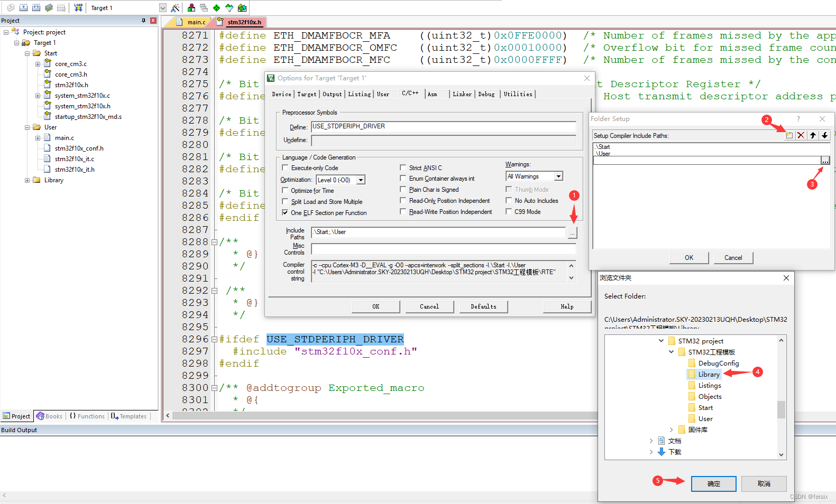Screen dimensions: 836x504
Task: Click the Folder Setup help question mark
Action: point(798,119)
